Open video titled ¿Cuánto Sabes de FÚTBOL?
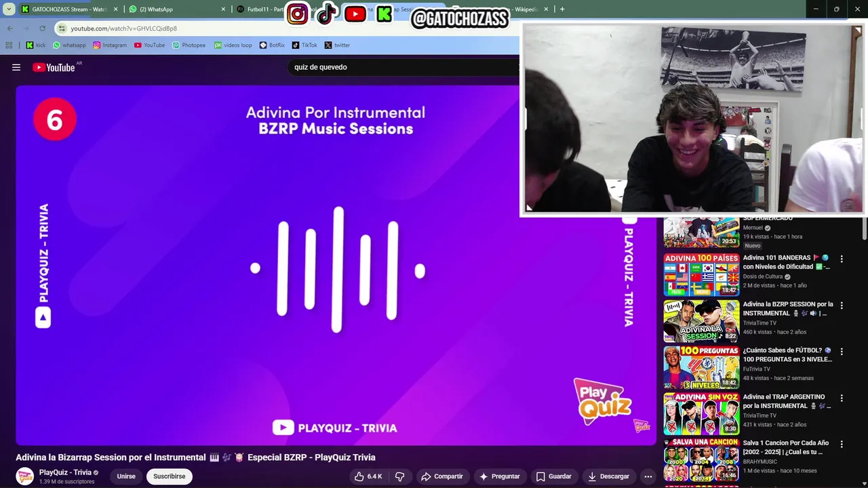Image resolution: width=868 pixels, height=488 pixels. point(787,355)
